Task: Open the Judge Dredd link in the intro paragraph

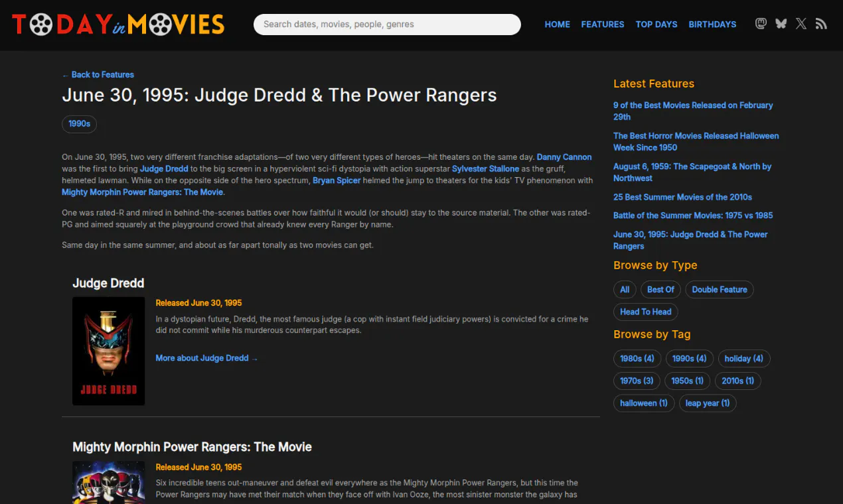Action: (164, 169)
